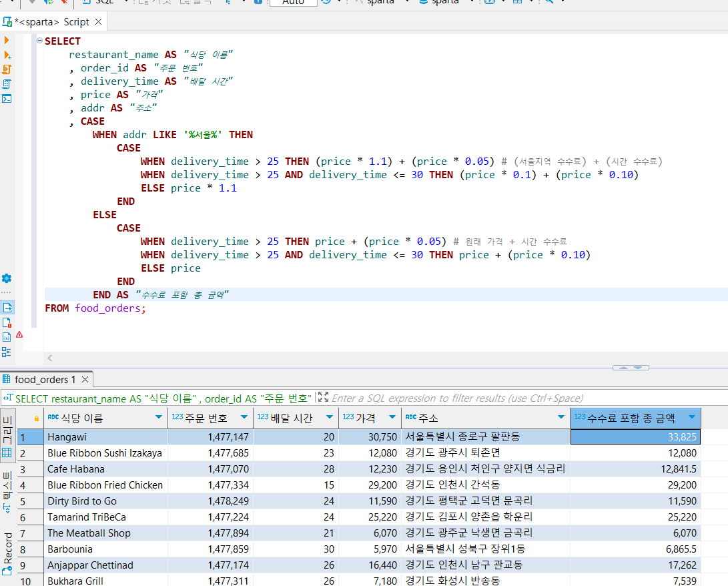Viewport: 728px width, 586px height.
Task: Switch to 그리드 grid view
Action: [x=7, y=436]
